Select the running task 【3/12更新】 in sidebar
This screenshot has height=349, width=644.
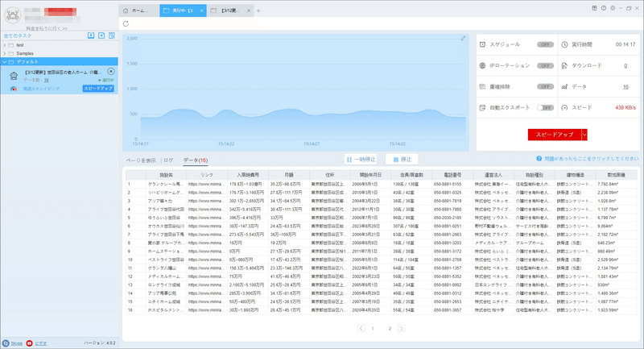59,80
